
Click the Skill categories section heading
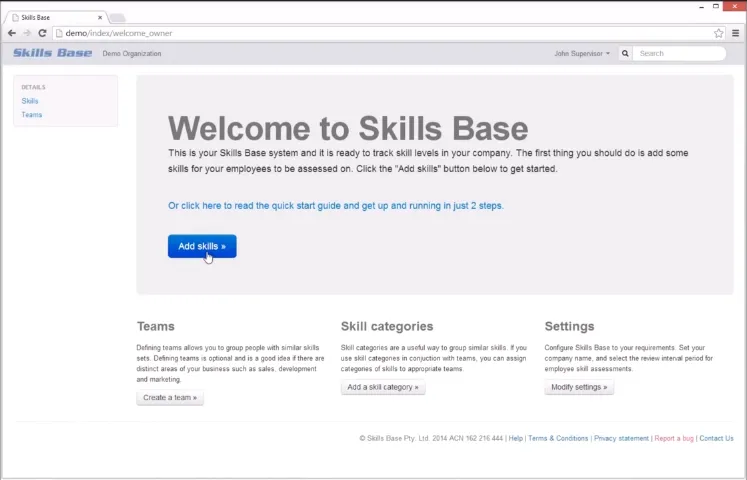click(x=387, y=326)
